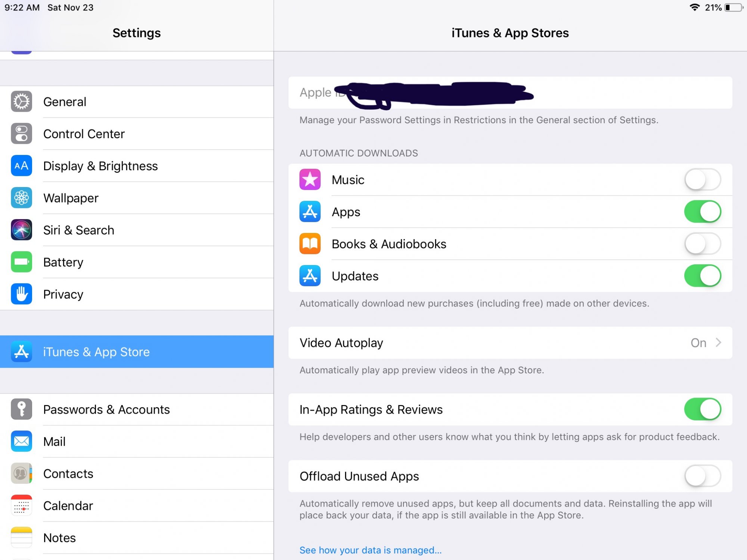
Task: Tap the Notes icon
Action: pyautogui.click(x=21, y=538)
